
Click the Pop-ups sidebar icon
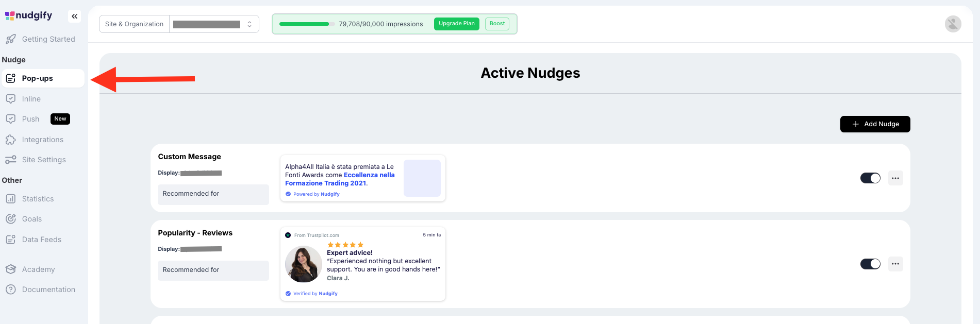pos(11,78)
